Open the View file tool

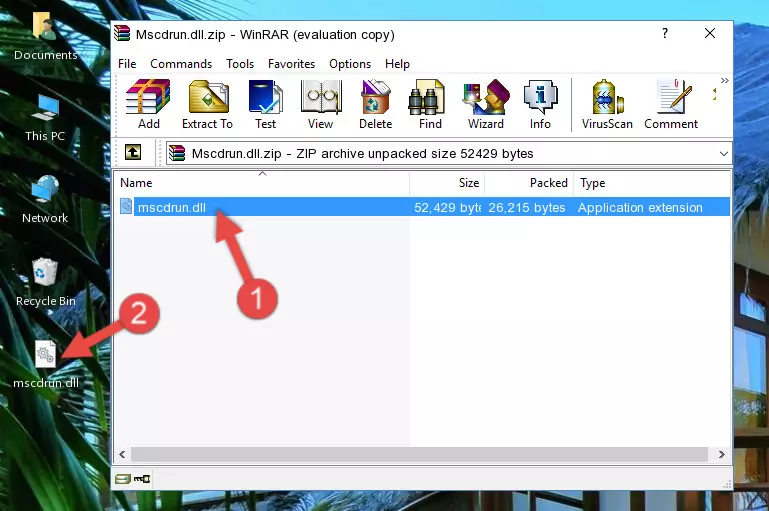pos(321,104)
